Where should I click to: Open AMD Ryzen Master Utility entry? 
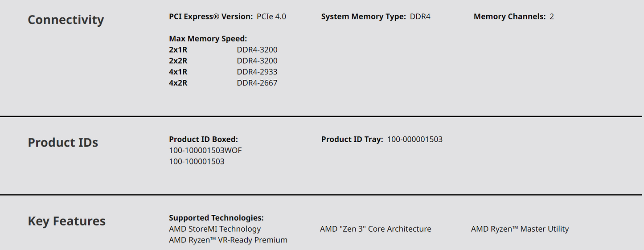520,229
